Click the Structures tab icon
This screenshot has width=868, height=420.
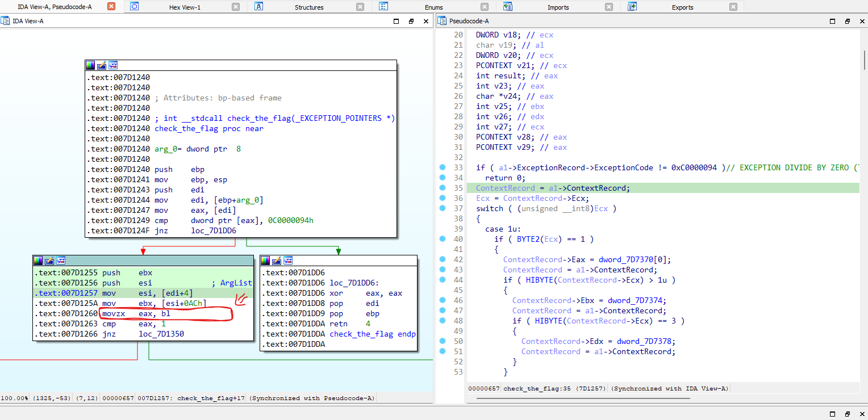(x=258, y=7)
